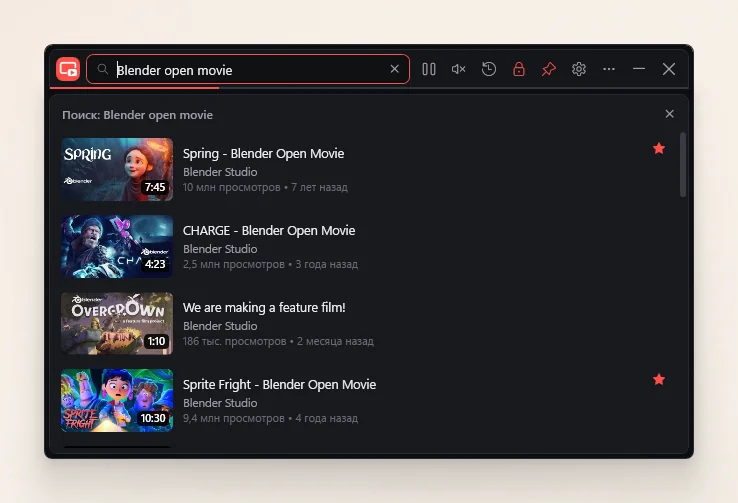Image resolution: width=738 pixels, height=503 pixels.
Task: Toggle the red lock icon
Action: [519, 69]
